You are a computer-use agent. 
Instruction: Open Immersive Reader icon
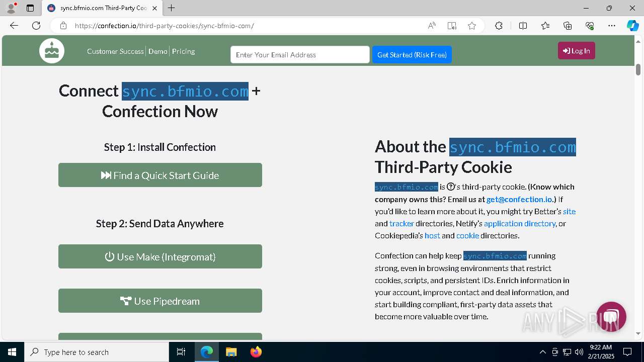click(x=452, y=26)
